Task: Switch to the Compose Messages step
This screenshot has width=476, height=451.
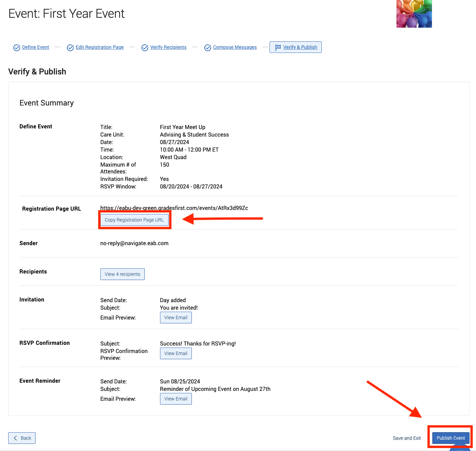Action: (x=235, y=47)
